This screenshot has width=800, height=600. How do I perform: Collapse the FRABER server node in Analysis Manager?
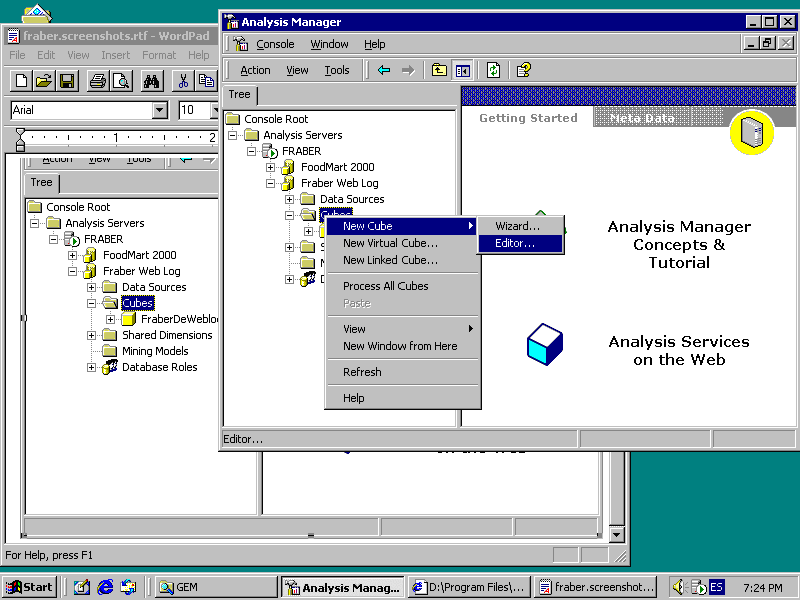tap(252, 151)
